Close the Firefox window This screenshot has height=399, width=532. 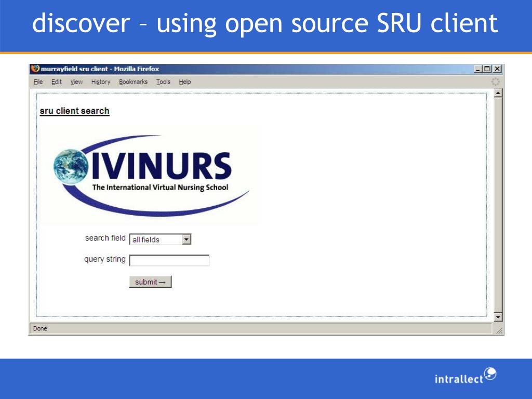[497, 69]
